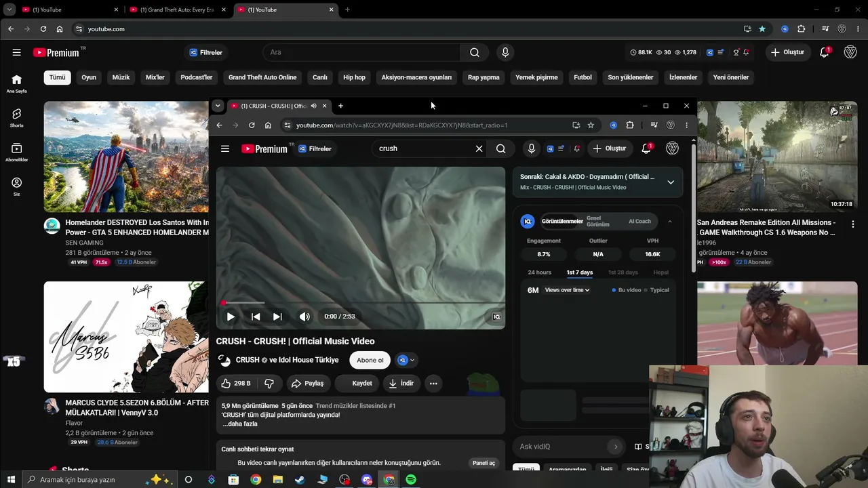Open the Marcus Clyde video thumbnail
Image resolution: width=868 pixels, height=488 pixels.
click(x=126, y=337)
